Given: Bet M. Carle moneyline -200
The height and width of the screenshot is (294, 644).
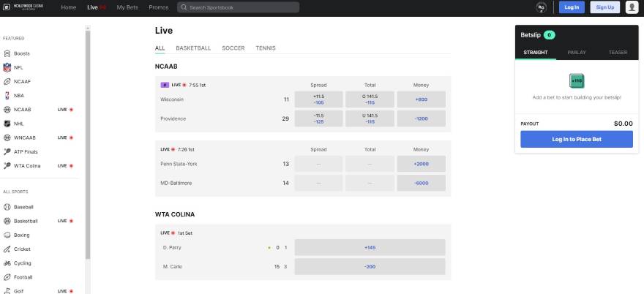Looking at the screenshot, I should (370, 266).
